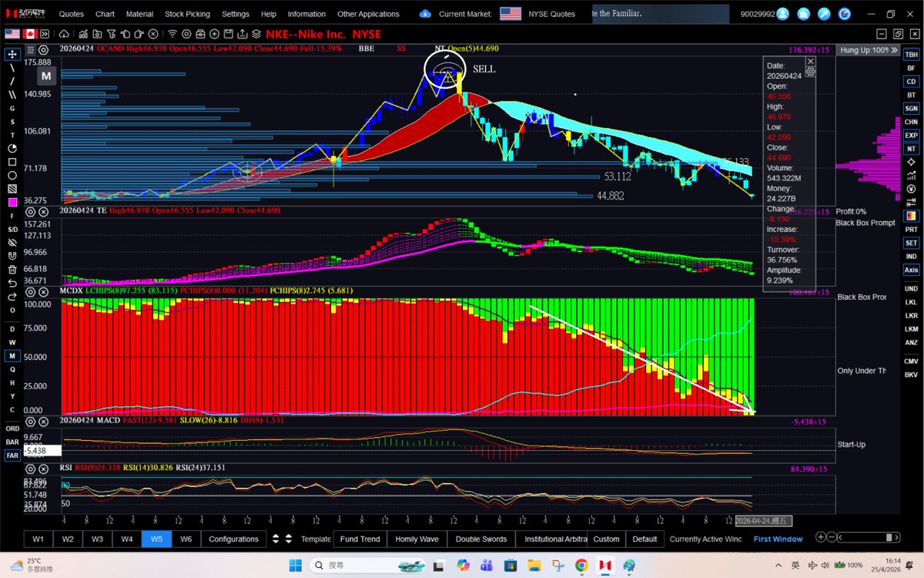Undo the last drawing action
Screen dimensions: 924x578
tap(12, 283)
